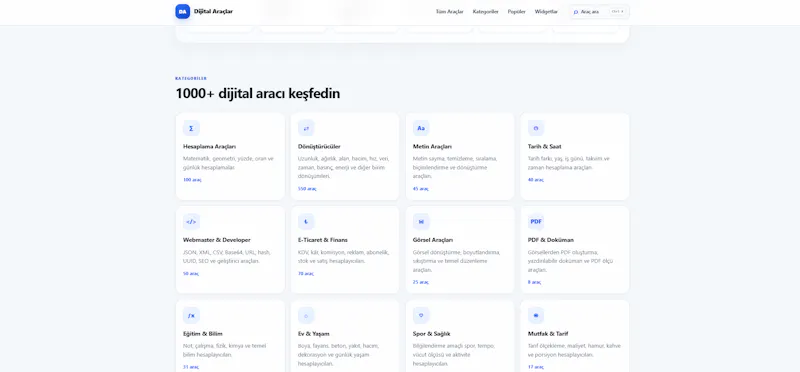Viewport: 800px width, 372px height.
Task: Open the Tarih & Saat category title
Action: click(545, 146)
